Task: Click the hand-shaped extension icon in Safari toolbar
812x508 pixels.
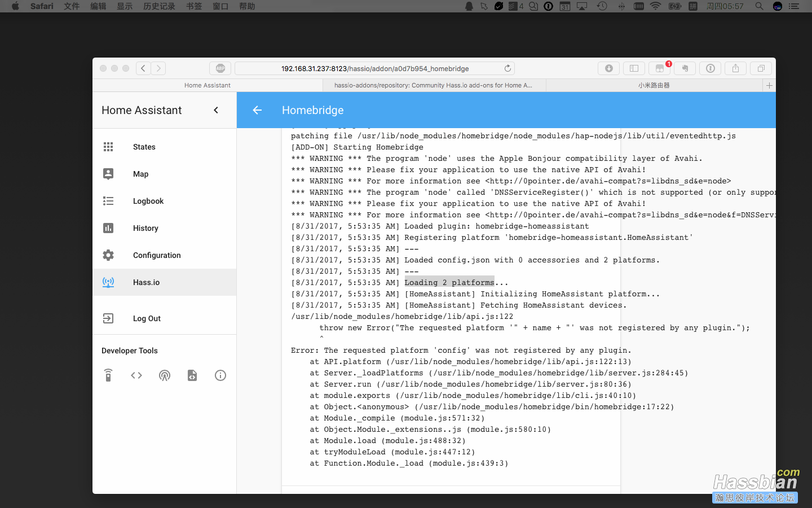Action: click(x=685, y=68)
